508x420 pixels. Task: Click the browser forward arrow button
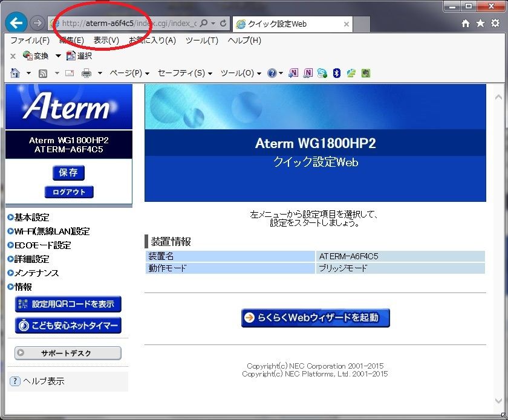coord(37,23)
